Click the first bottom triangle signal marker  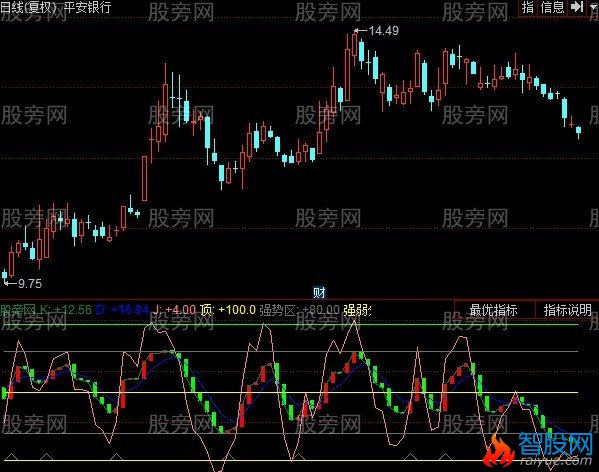point(11,456)
